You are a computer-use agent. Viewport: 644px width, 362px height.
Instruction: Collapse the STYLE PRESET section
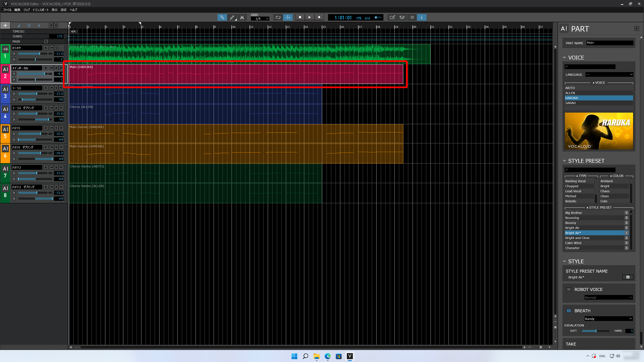tap(564, 161)
